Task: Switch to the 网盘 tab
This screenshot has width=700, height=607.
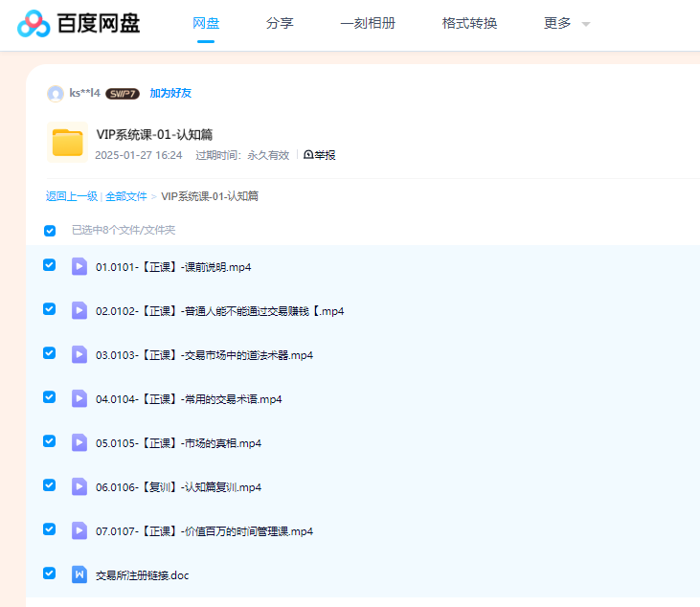Action: pyautogui.click(x=206, y=23)
